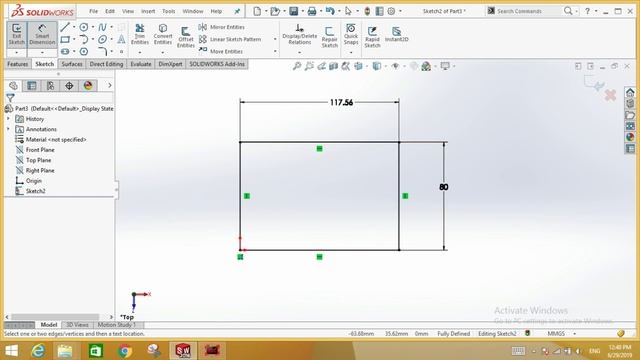This screenshot has height=360, width=640.
Task: Open the Options gear icon
Action: pos(391,11)
